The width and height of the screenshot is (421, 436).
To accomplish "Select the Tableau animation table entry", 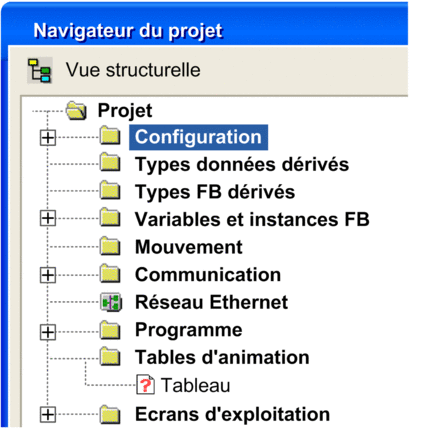I will 196,385.
